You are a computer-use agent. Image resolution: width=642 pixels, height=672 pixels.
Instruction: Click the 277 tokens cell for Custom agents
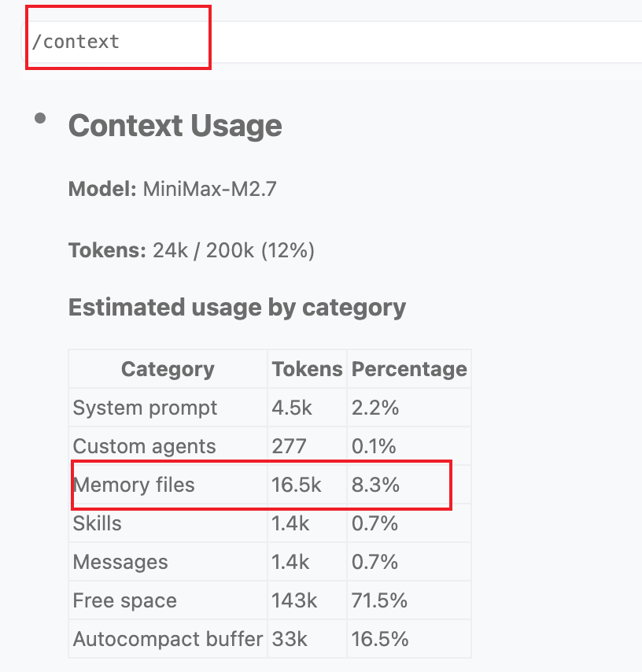click(289, 447)
